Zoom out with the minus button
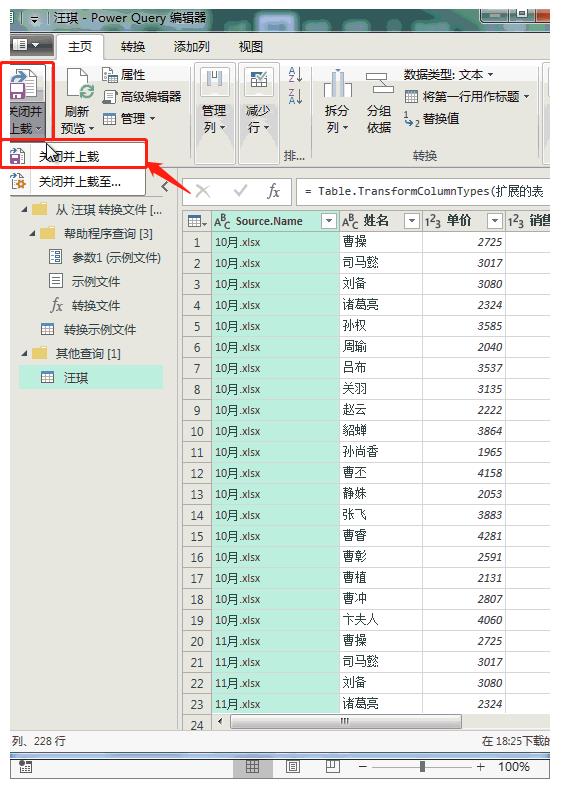 pyautogui.click(x=363, y=767)
